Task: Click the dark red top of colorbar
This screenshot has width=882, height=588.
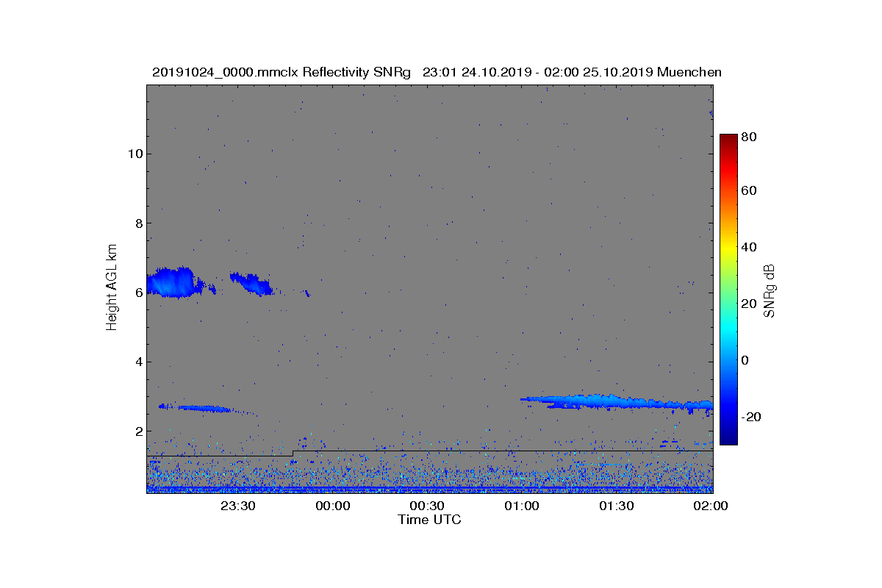Action: click(728, 140)
